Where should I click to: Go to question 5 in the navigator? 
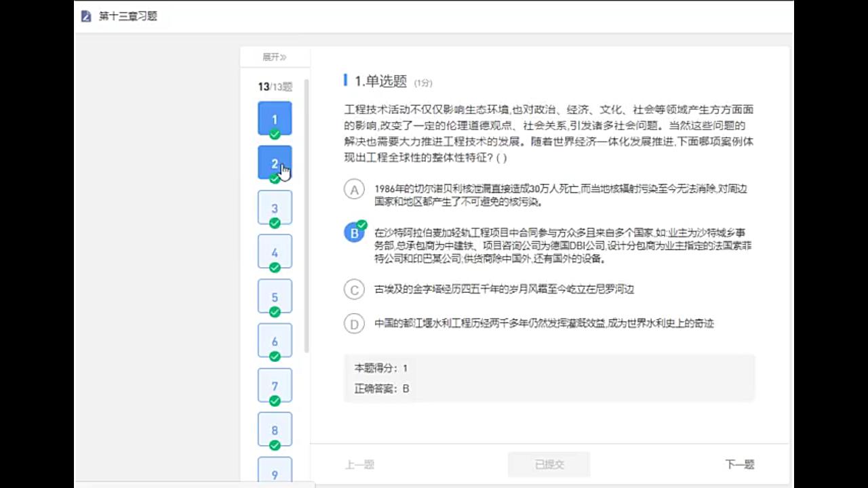pos(275,296)
